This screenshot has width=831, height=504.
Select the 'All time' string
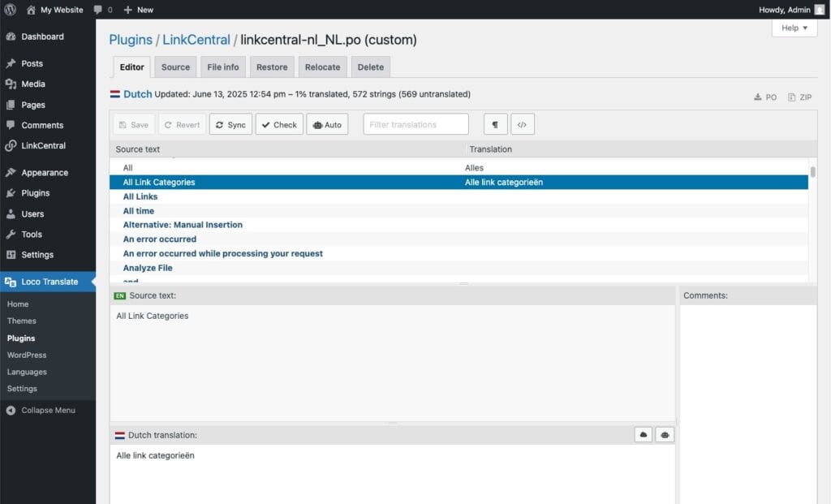[459, 211]
